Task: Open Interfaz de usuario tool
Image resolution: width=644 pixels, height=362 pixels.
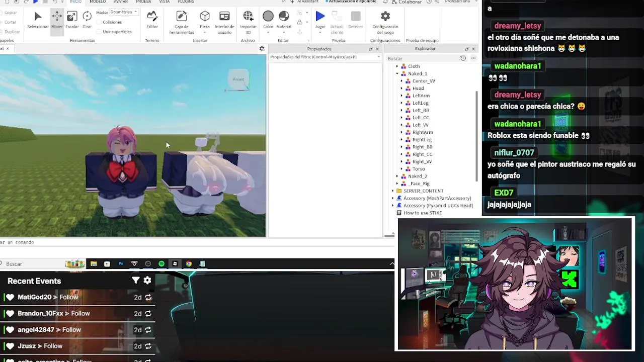Action: click(x=224, y=23)
